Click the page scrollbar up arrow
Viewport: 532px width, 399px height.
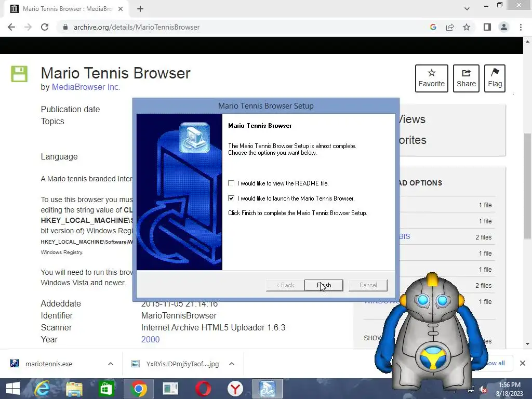click(x=527, y=42)
